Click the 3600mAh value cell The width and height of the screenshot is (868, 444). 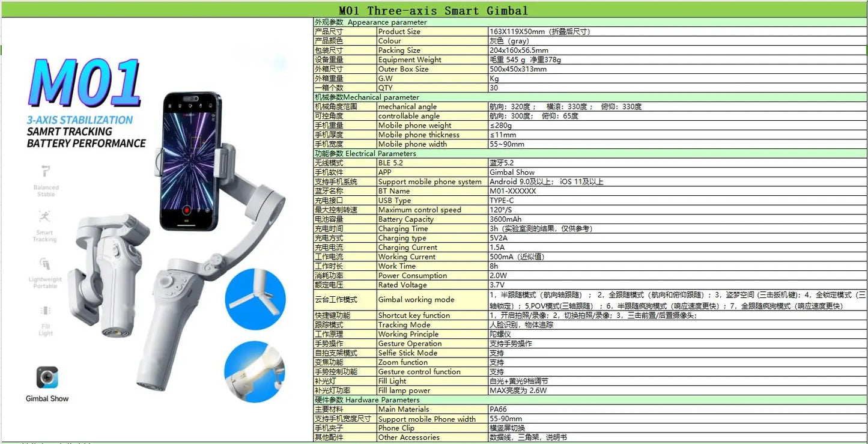pos(678,219)
